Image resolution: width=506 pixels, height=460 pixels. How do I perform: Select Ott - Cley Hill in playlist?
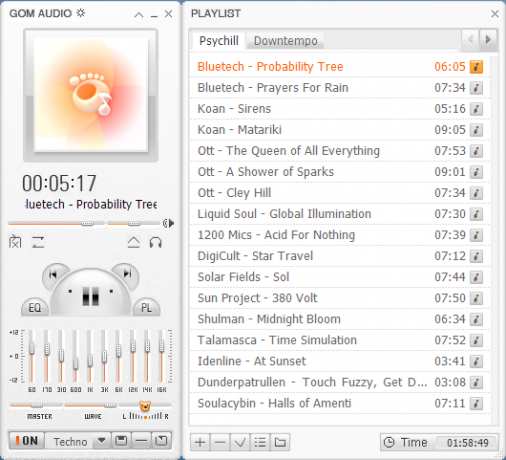pyautogui.click(x=340, y=193)
